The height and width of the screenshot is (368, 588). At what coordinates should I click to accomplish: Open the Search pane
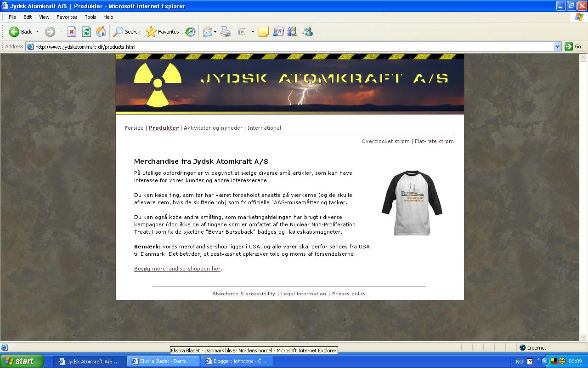pos(127,32)
